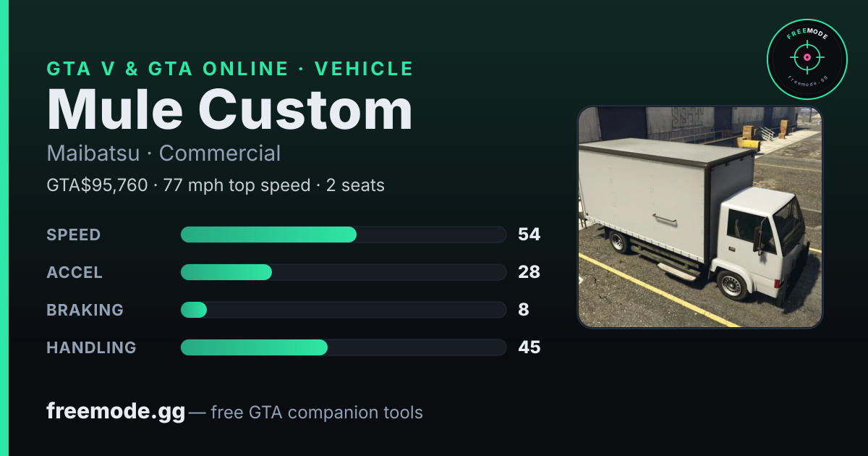The height and width of the screenshot is (456, 868).
Task: Click the speed value 54
Action: 529,235
